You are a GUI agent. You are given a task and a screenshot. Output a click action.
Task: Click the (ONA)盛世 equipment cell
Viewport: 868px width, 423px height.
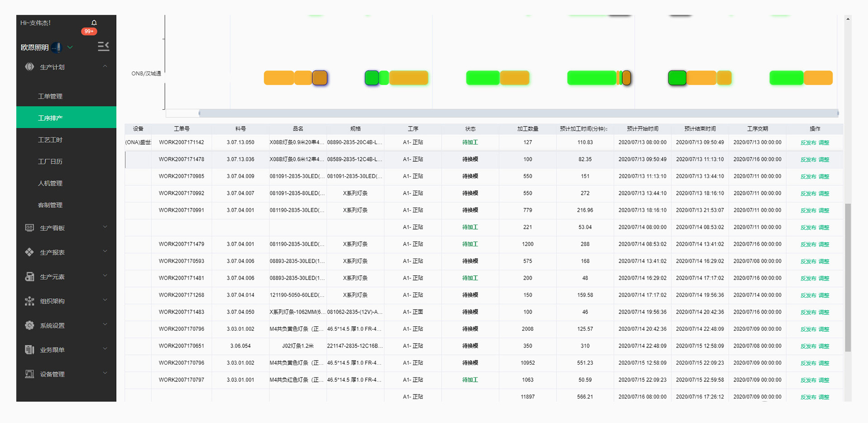pyautogui.click(x=138, y=142)
